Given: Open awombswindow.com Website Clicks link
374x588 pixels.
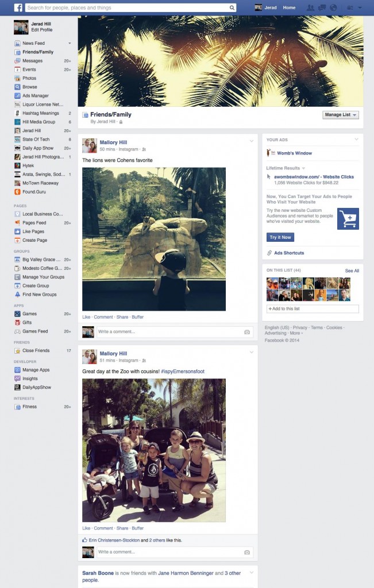Looking at the screenshot, I should (314, 177).
